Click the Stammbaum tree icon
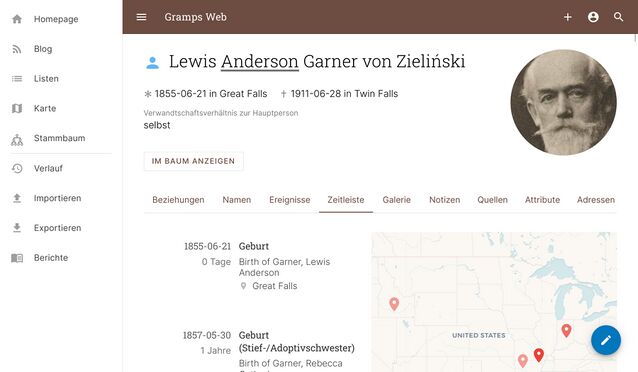Screen dimensions: 638x372 tap(17, 140)
